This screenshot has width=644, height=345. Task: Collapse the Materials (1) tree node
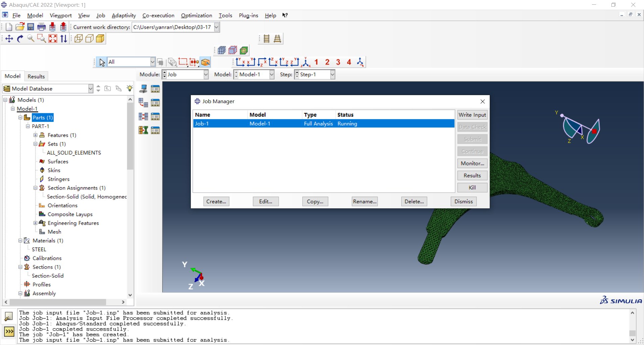[x=20, y=240]
